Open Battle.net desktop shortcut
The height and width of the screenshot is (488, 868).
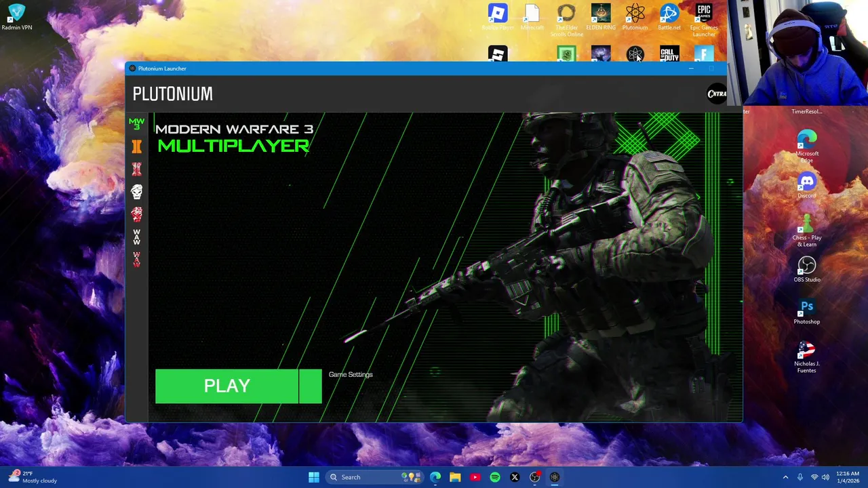[669, 18]
